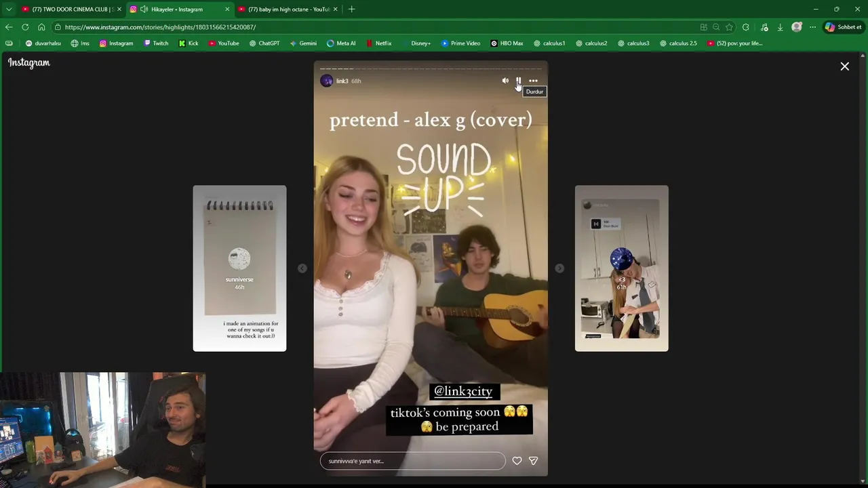Image resolution: width=868 pixels, height=488 pixels.
Task: Open the Twitch bookmark
Action: tap(156, 43)
